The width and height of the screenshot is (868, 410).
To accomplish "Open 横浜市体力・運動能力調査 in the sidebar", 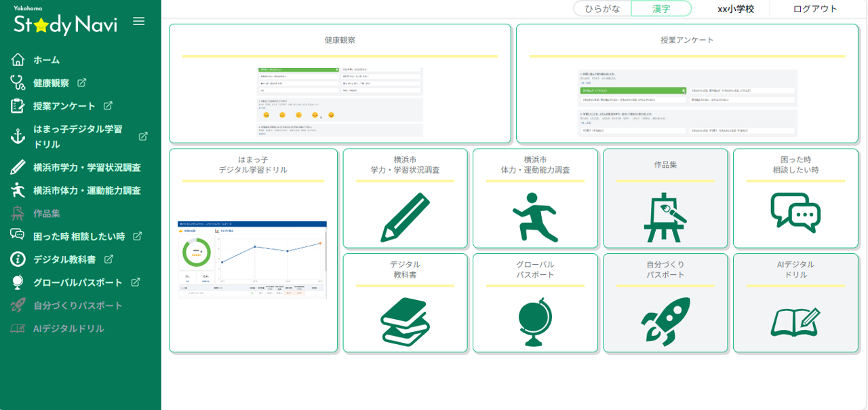I will (87, 190).
